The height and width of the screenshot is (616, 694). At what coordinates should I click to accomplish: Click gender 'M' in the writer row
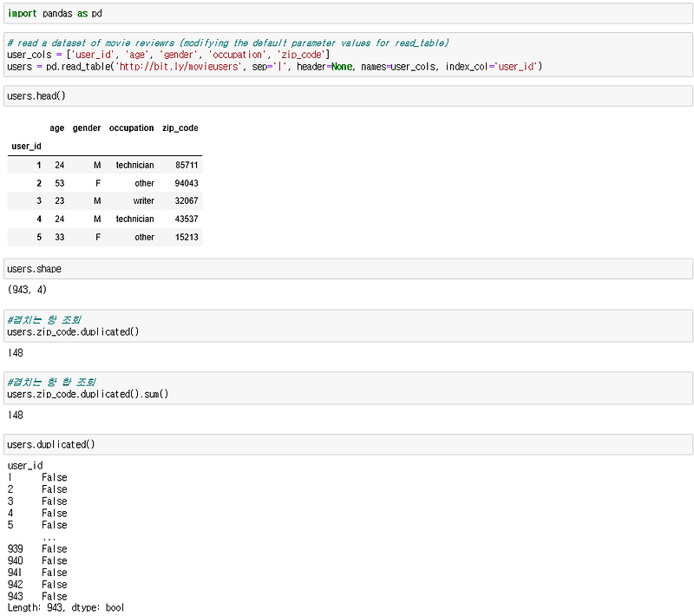[97, 200]
